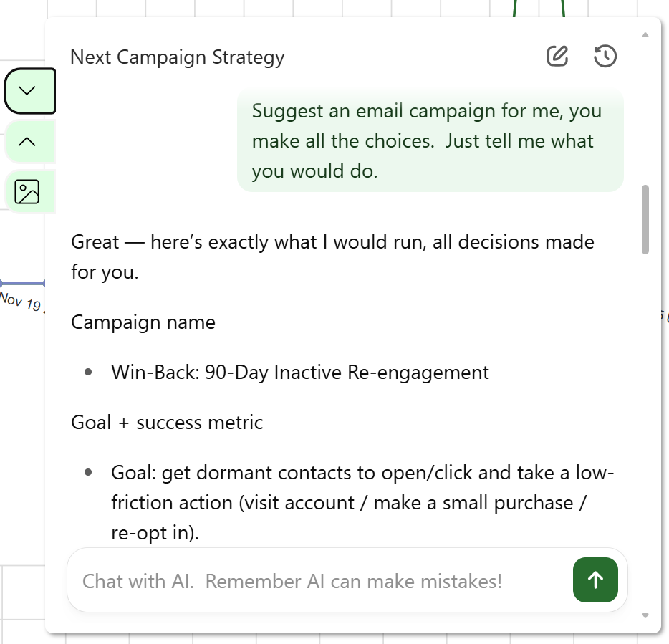Click the scroll-down triangle below the scrollbar
Viewport: 669px width, 644px height.
(644, 615)
